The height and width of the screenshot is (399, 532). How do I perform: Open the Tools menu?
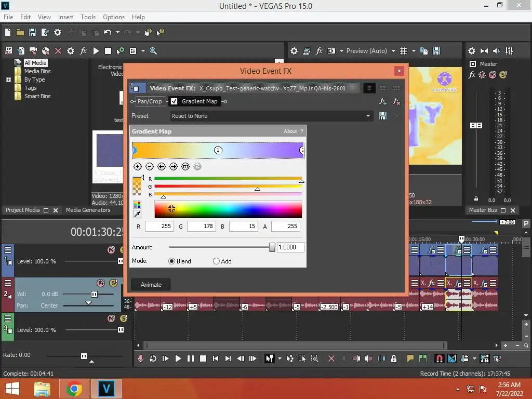tap(88, 17)
